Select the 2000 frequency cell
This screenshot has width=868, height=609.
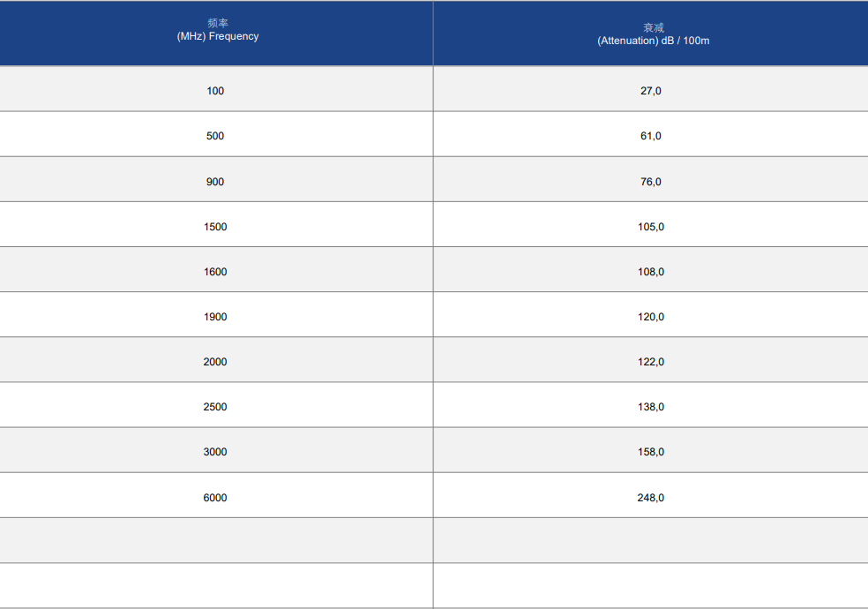[215, 362]
